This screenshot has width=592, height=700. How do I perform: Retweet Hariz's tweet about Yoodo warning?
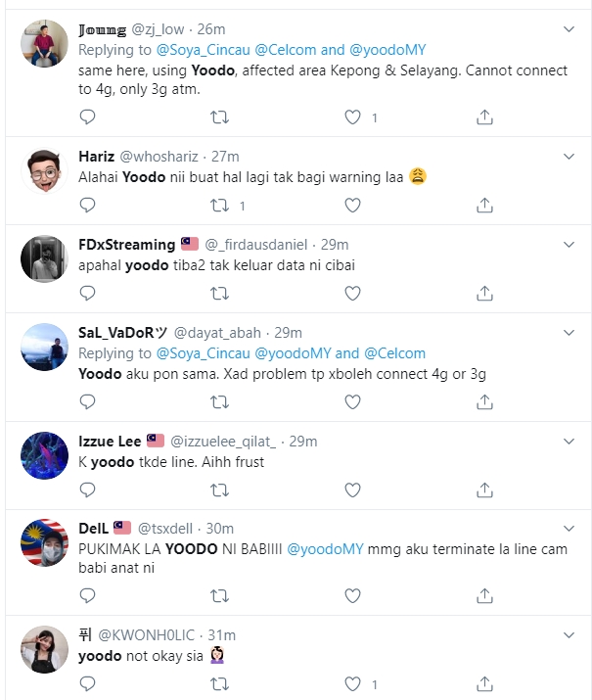point(220,206)
